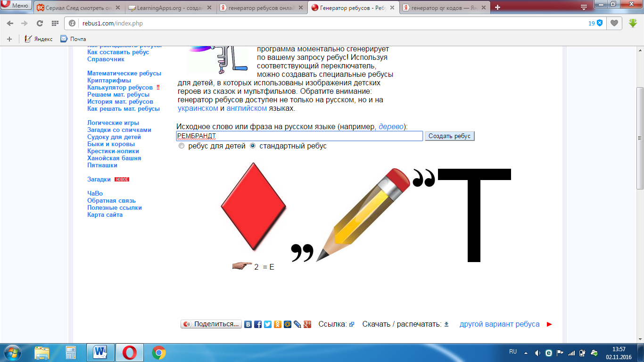644x362 pixels.
Task: Click the Поделиться... share button
Action: coord(211,324)
